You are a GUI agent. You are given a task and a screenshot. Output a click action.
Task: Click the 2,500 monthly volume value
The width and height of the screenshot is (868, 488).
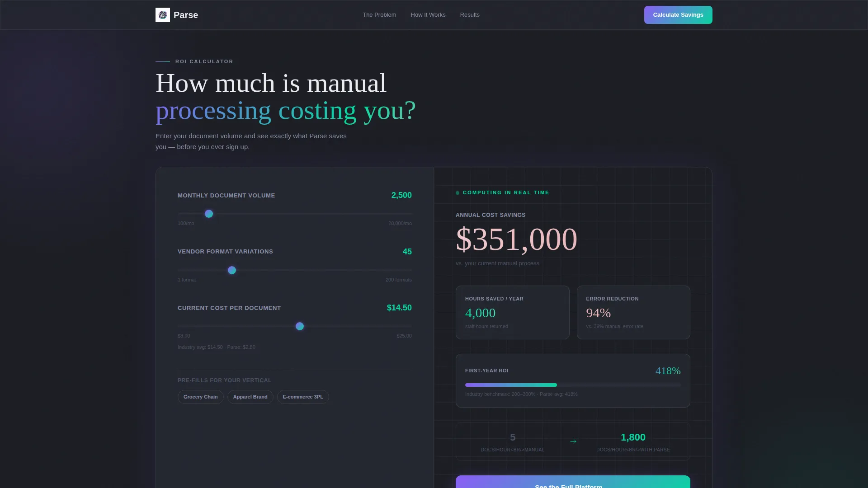point(401,195)
